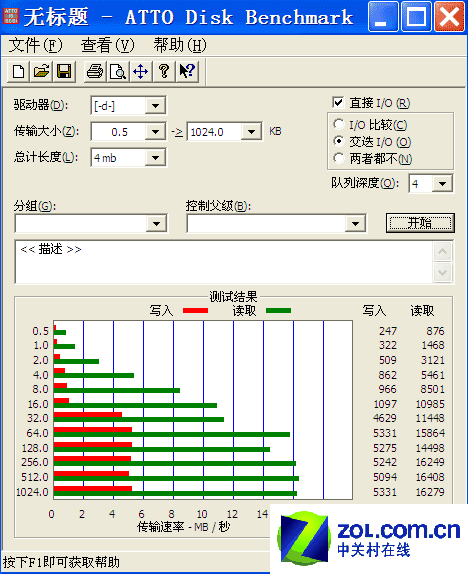
Task: Click the description box scroll down arrow
Action: tap(442, 272)
